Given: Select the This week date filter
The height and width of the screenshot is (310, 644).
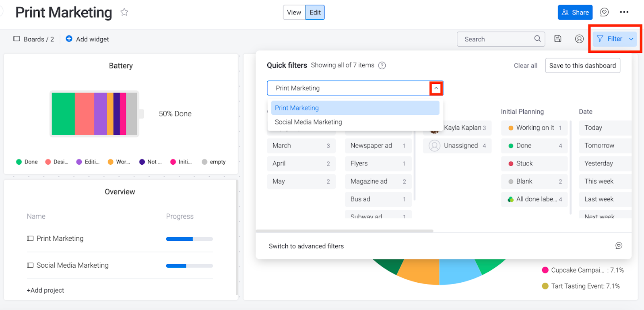Looking at the screenshot, I should (605, 182).
